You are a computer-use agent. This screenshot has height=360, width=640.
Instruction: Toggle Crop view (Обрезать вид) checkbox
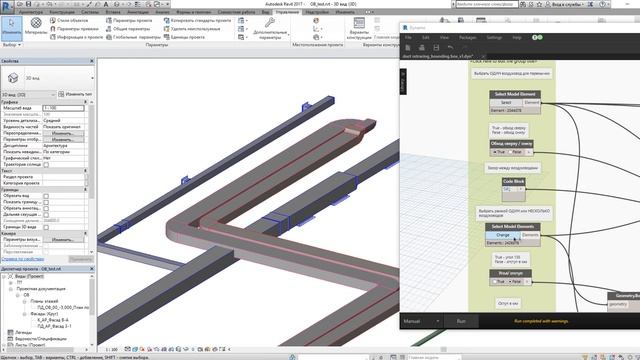[46, 196]
